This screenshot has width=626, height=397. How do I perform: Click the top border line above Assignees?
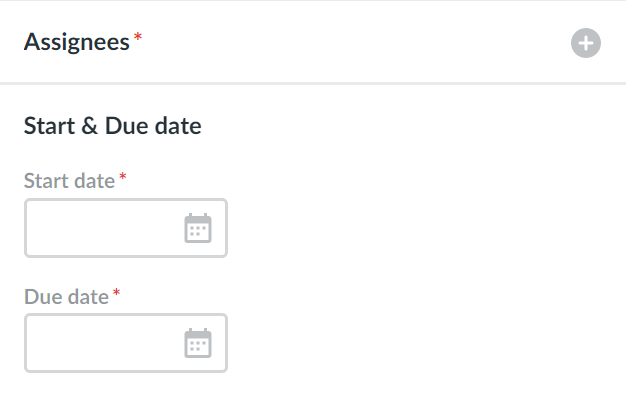pos(313,0)
